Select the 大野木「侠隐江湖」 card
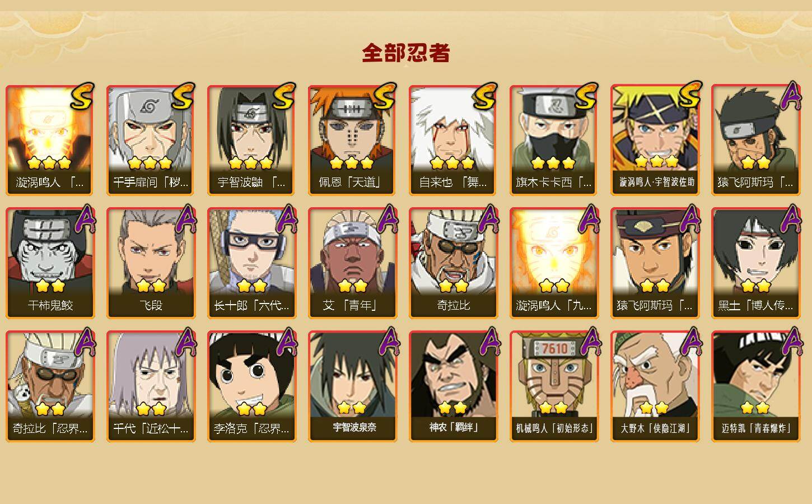The width and height of the screenshot is (812, 504). coord(655,386)
